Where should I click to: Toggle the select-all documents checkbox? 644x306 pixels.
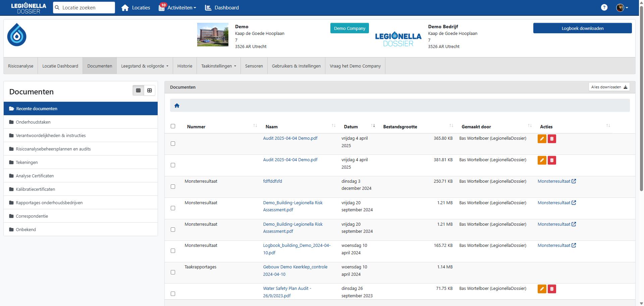pos(173,126)
